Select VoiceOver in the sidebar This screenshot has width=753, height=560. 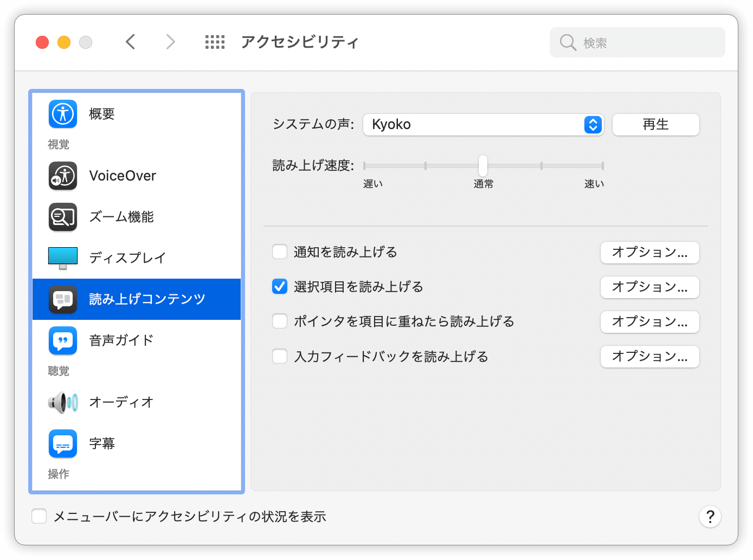(137, 176)
